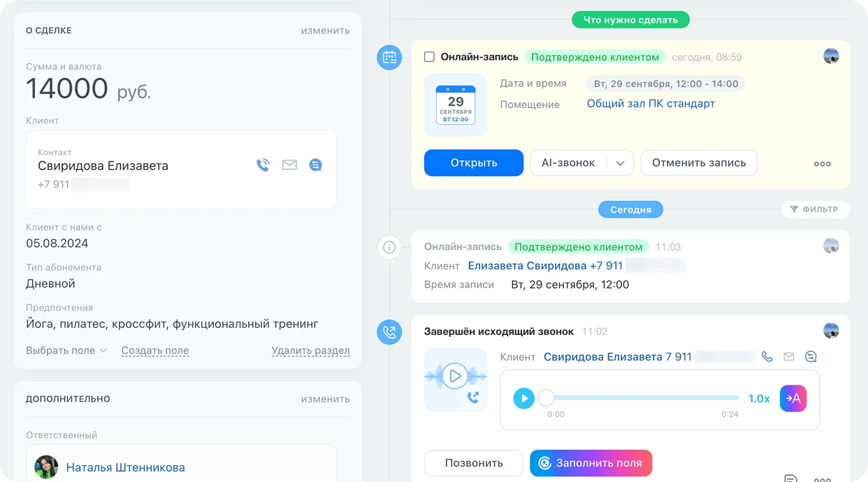
Task: Click the Открыть button
Action: click(x=474, y=163)
